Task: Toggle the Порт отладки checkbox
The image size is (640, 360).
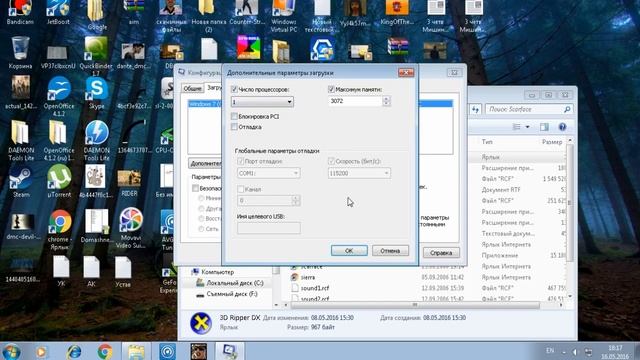Action: coord(241,161)
